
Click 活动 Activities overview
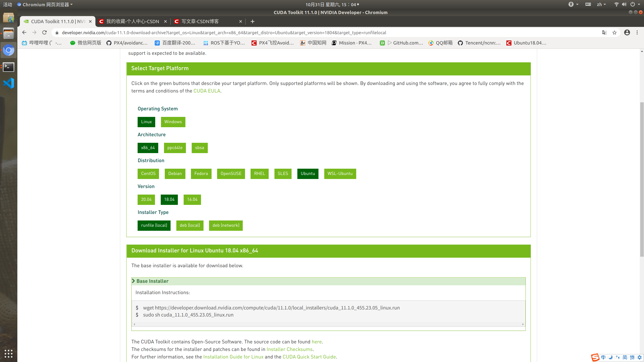(8, 5)
